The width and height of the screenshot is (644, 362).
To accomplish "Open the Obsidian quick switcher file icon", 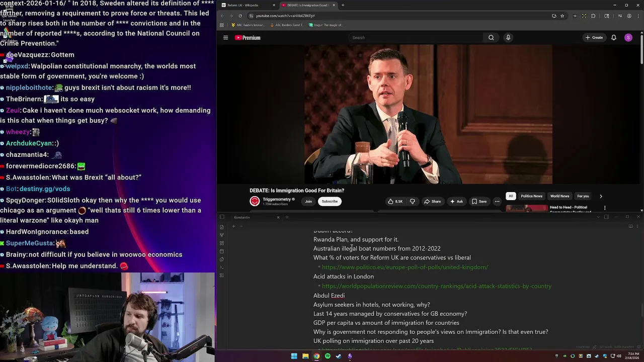I will 222,227.
